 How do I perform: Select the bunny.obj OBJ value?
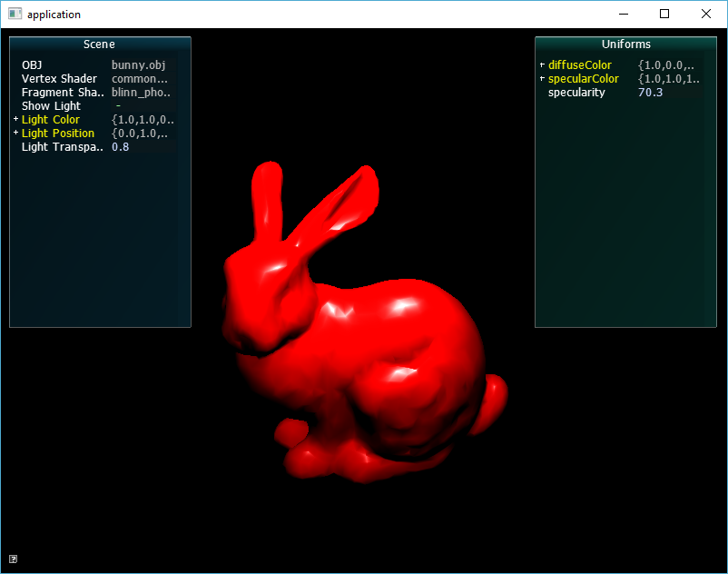coord(138,64)
